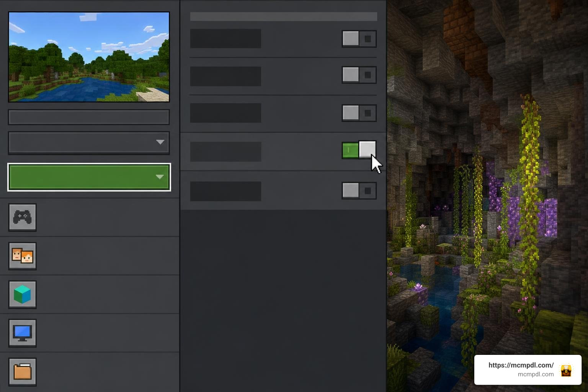588x392 pixels.
Task: Open the blue monitor display icon
Action: tap(23, 333)
